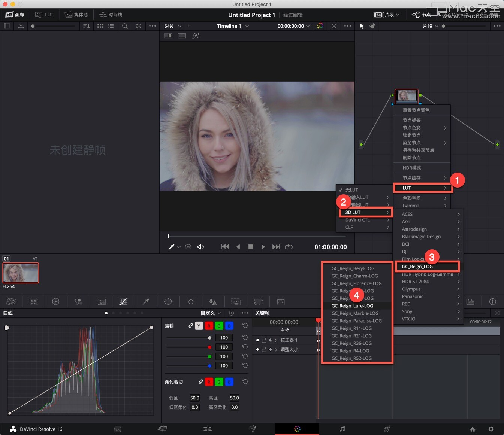The image size is (504, 435).
Task: Expand the 校正器 1 keyframe track
Action: [x=276, y=340]
